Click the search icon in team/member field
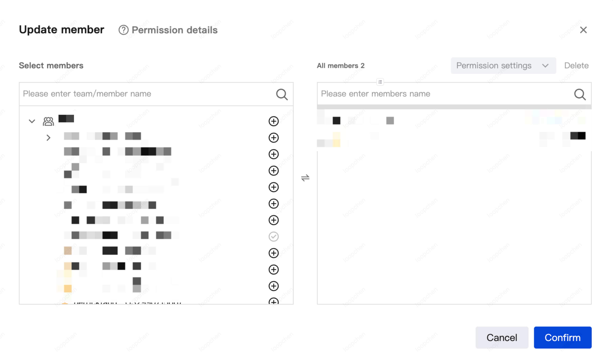 [282, 94]
